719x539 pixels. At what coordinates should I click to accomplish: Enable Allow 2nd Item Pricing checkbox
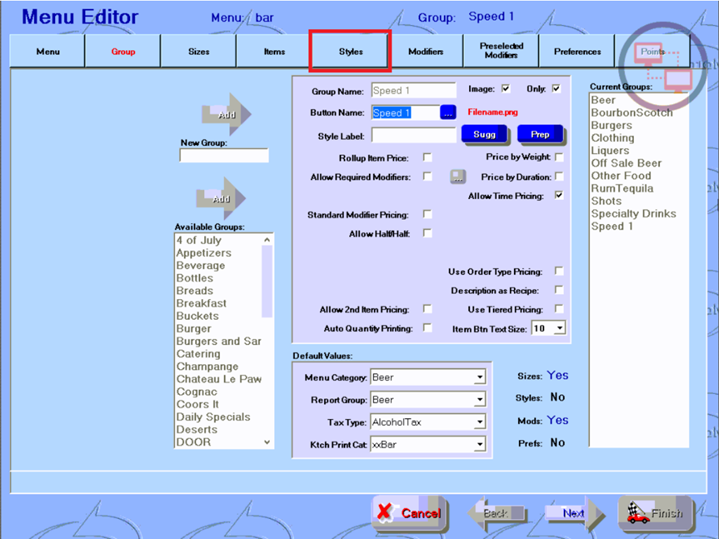click(427, 309)
